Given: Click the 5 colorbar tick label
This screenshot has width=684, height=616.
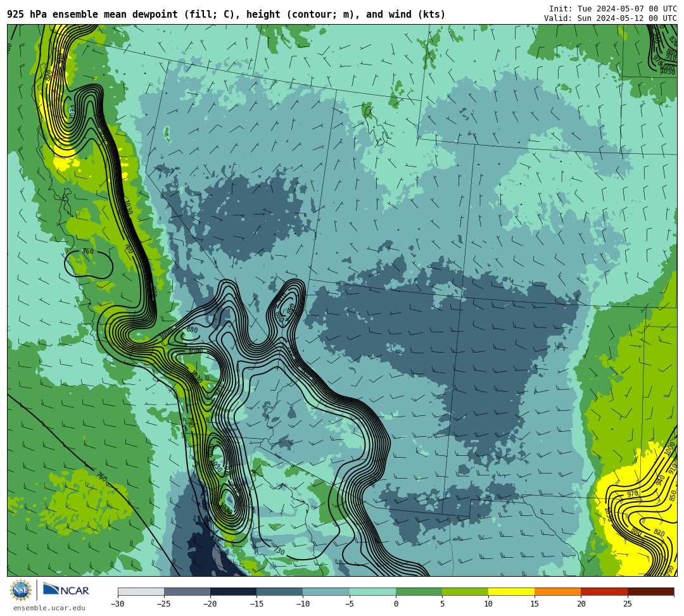Looking at the screenshot, I should pyautogui.click(x=442, y=604).
